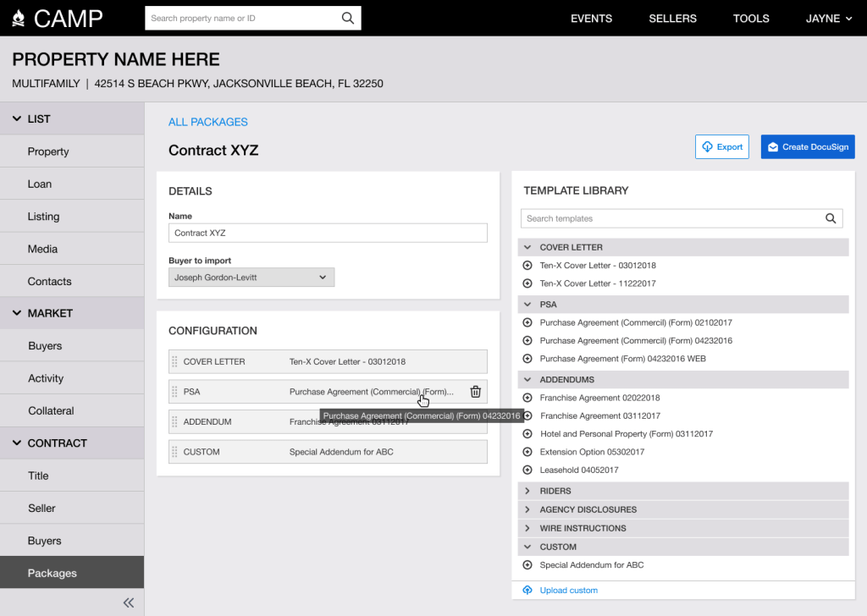Open the JAYNE user menu
The height and width of the screenshot is (616, 867).
tap(828, 19)
